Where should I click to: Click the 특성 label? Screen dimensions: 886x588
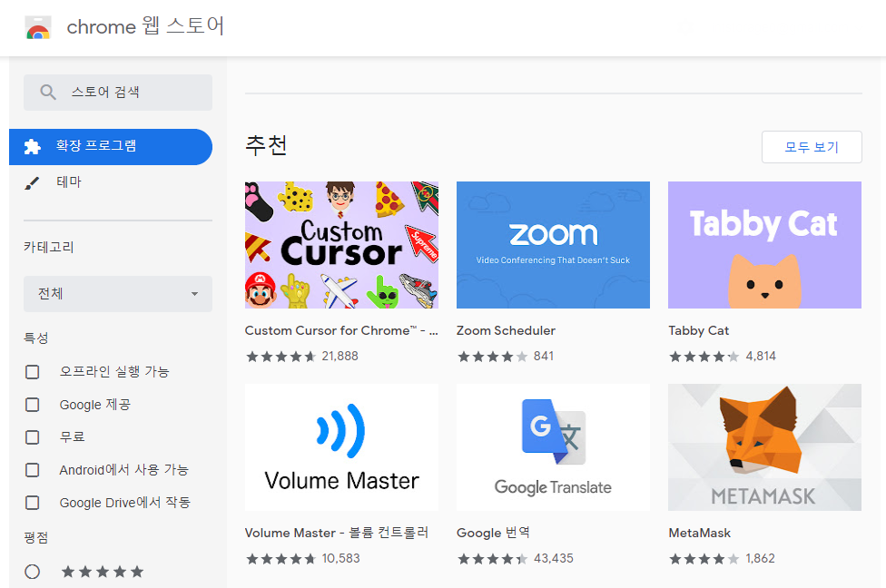[x=36, y=338]
